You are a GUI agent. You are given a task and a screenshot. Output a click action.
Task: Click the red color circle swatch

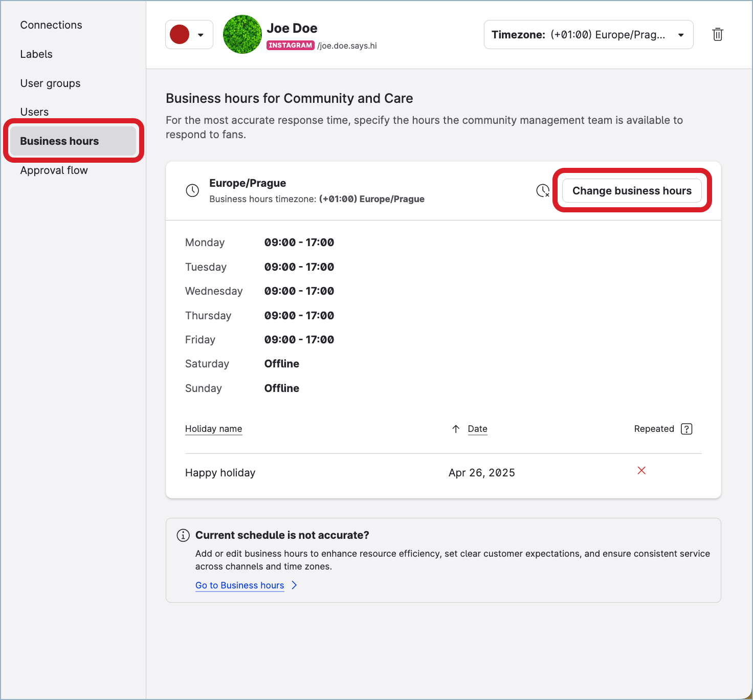(x=180, y=35)
